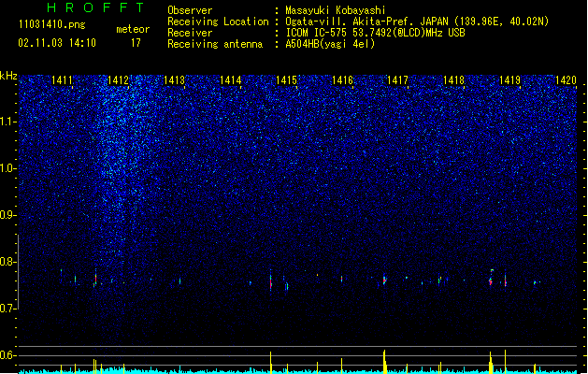Viewport: 588px width, 374px height.
Task: Click the 1.1 frequency axis label
Action: point(8,122)
